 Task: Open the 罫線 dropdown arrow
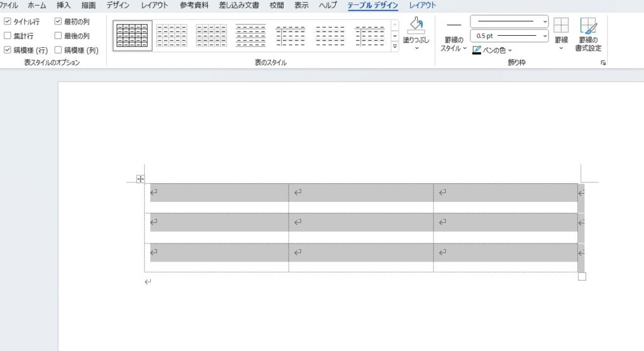(561, 48)
